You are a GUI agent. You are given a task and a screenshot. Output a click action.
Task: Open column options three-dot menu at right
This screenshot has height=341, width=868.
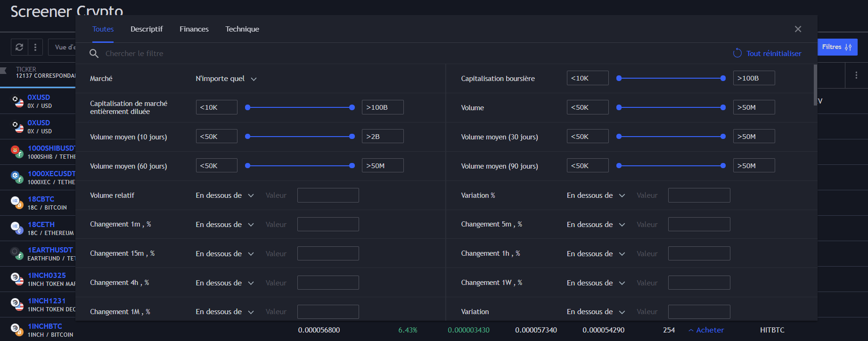click(856, 75)
